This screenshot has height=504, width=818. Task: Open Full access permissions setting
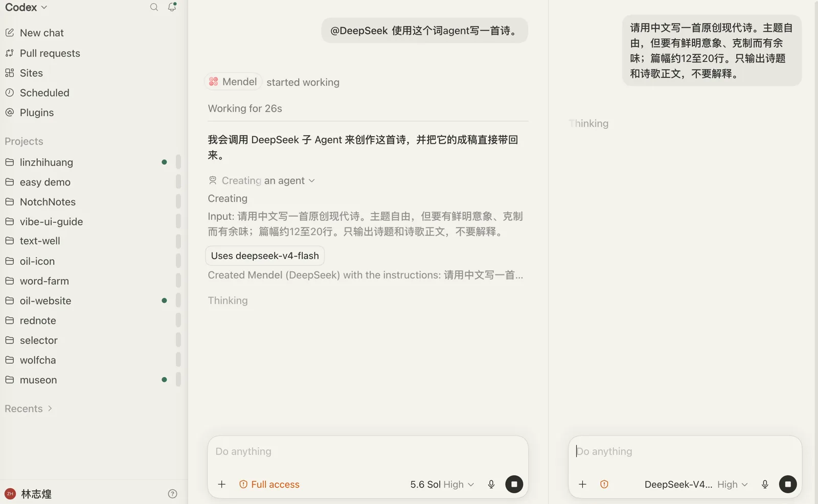click(x=269, y=484)
